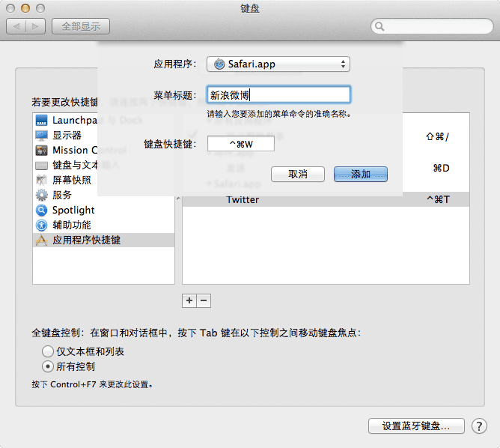Click the ⌘D shortcut value

442,168
